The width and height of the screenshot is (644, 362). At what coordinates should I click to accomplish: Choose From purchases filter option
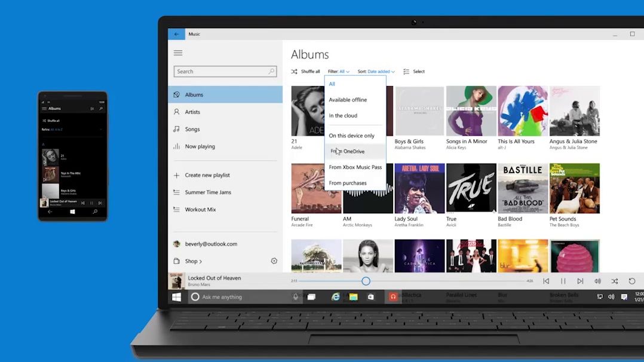(x=355, y=183)
